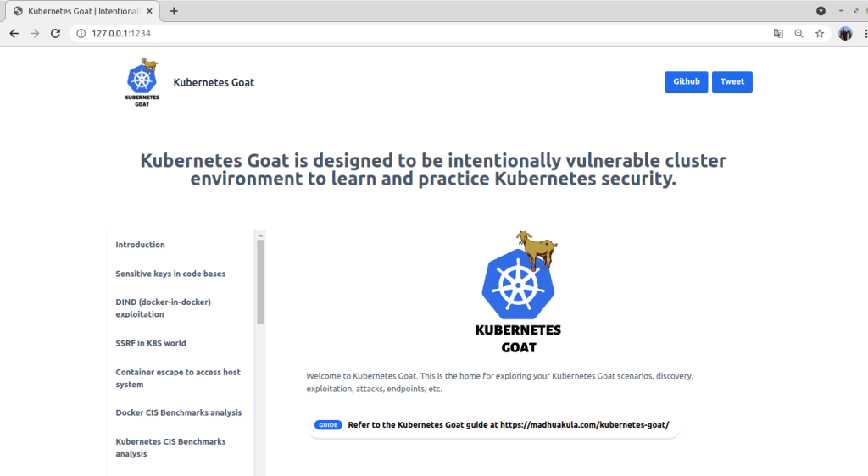Open Introduction in the sidebar

pos(140,245)
